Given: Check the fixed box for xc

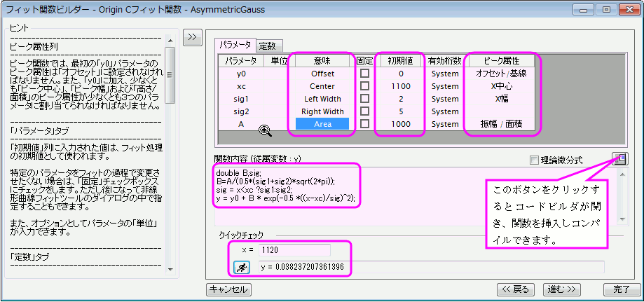Looking at the screenshot, I should (364, 86).
